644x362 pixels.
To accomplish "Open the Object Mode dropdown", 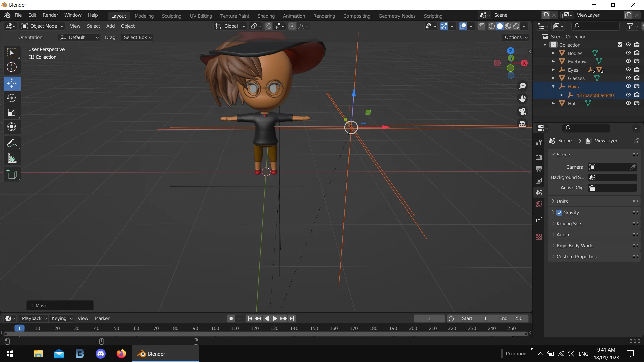I will pyautogui.click(x=43, y=26).
